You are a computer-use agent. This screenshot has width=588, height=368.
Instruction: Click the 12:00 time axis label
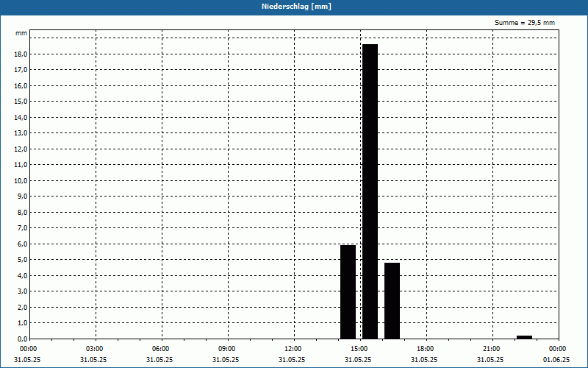pos(293,349)
